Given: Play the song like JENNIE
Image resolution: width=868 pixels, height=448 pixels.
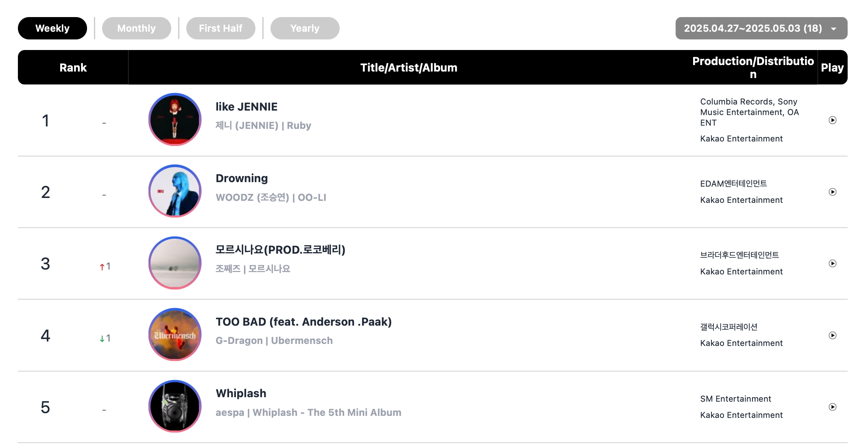Looking at the screenshot, I should coord(832,120).
